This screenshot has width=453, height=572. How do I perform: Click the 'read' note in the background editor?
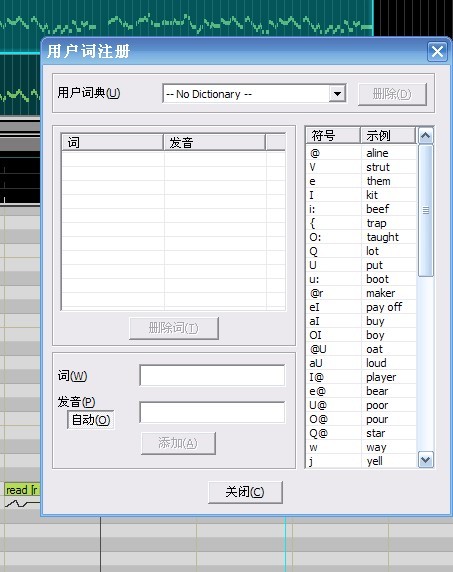(22, 490)
